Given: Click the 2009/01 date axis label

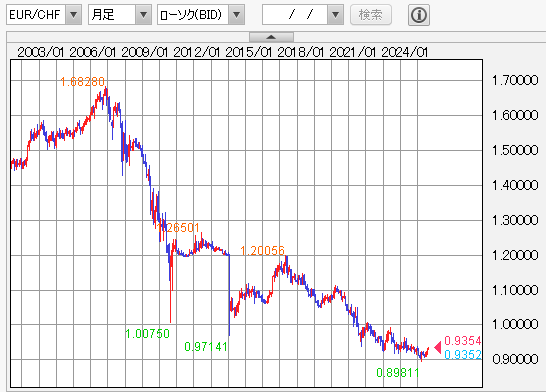Looking at the screenshot, I should click(x=145, y=52).
